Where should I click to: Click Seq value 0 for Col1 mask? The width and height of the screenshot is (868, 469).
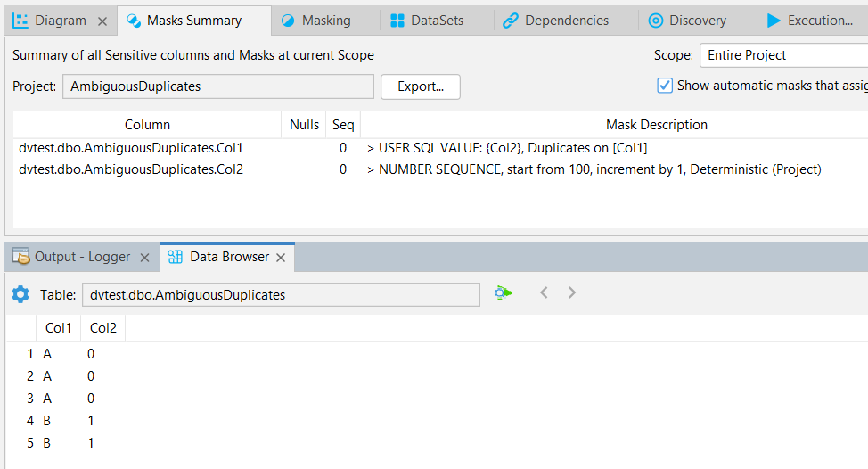pyautogui.click(x=343, y=148)
